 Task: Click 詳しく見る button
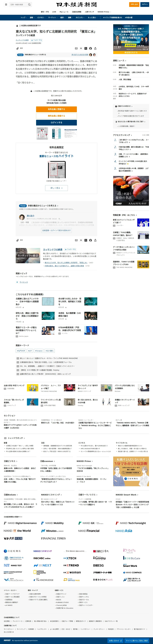click(56, 188)
